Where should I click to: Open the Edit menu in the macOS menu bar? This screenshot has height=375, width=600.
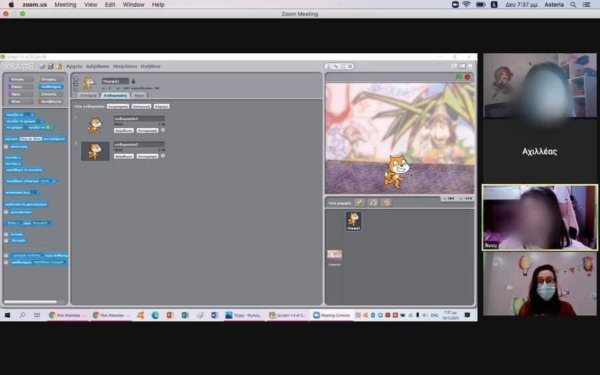pyautogui.click(x=110, y=5)
